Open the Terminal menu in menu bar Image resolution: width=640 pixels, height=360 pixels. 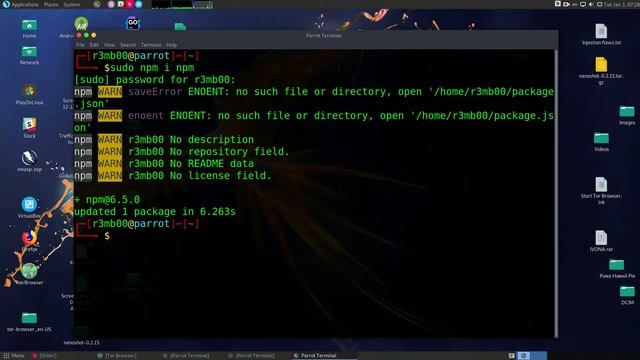(151, 45)
